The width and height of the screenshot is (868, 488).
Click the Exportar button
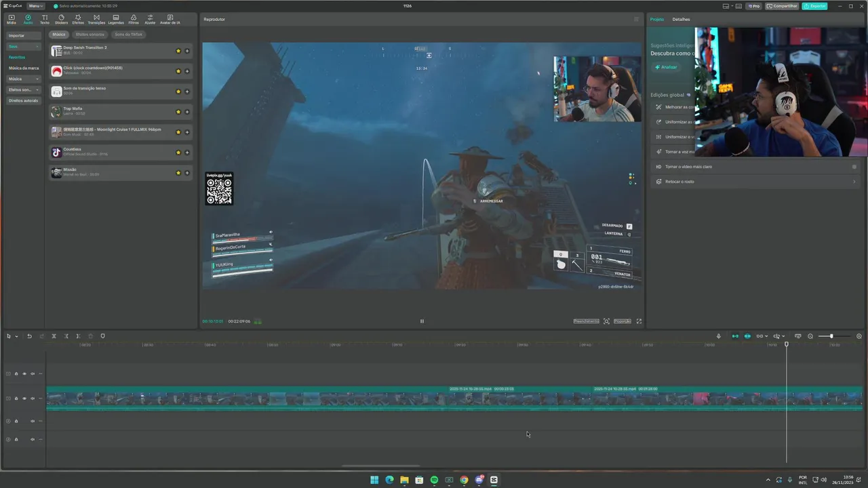click(x=814, y=6)
